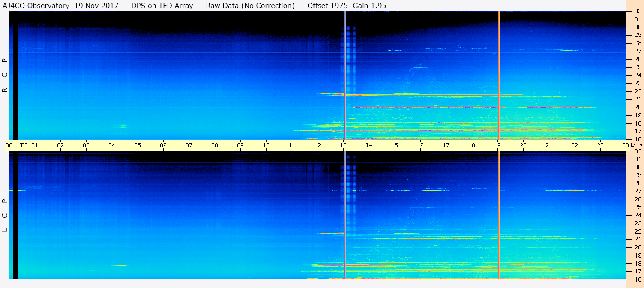The width and height of the screenshot is (644, 288).
Task: Click the 17 MHz label beside LCP panel
Action: coord(638,271)
